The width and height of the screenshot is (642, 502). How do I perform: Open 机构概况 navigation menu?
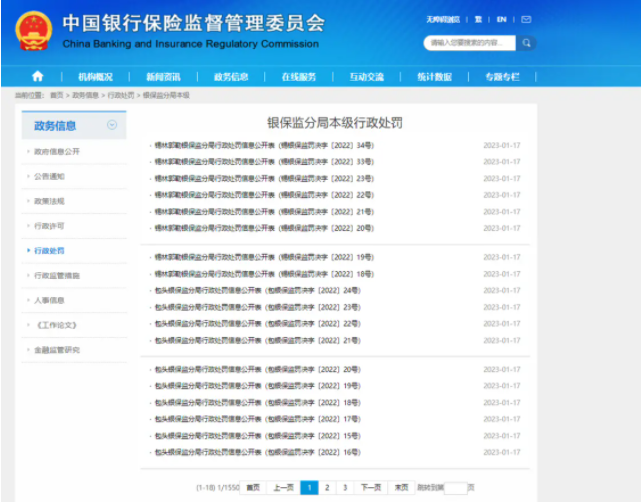click(95, 77)
